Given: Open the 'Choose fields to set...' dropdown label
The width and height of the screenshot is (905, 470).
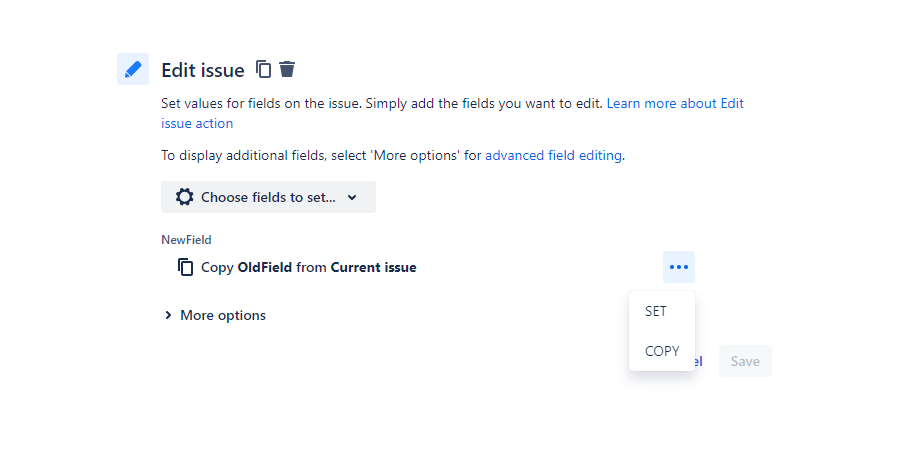Looking at the screenshot, I should click(268, 197).
